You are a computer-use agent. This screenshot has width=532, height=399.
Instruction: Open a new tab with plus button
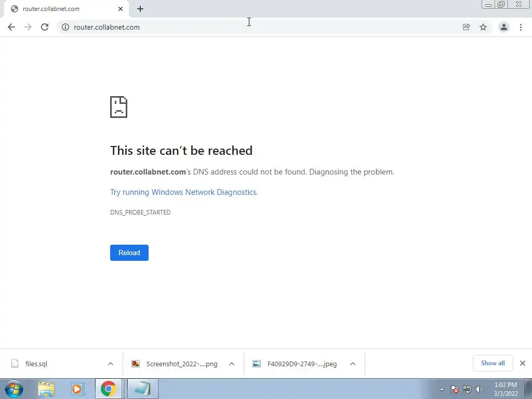tap(140, 9)
